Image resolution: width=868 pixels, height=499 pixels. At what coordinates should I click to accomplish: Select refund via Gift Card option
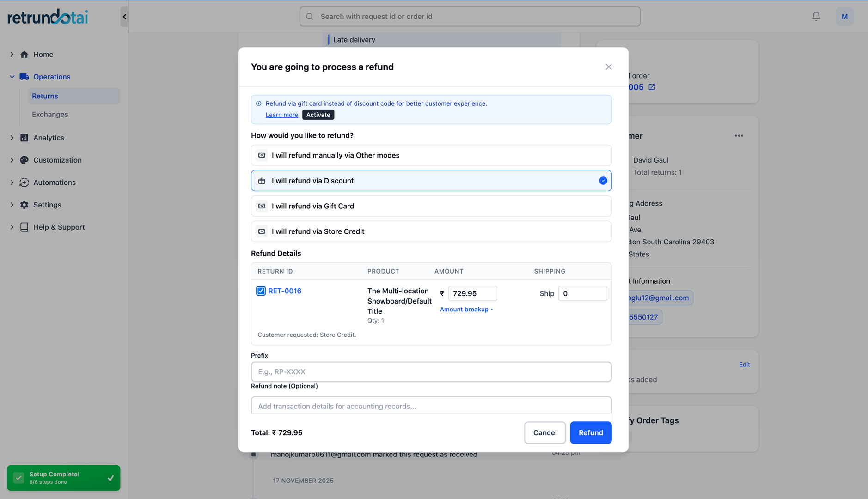pyautogui.click(x=431, y=206)
